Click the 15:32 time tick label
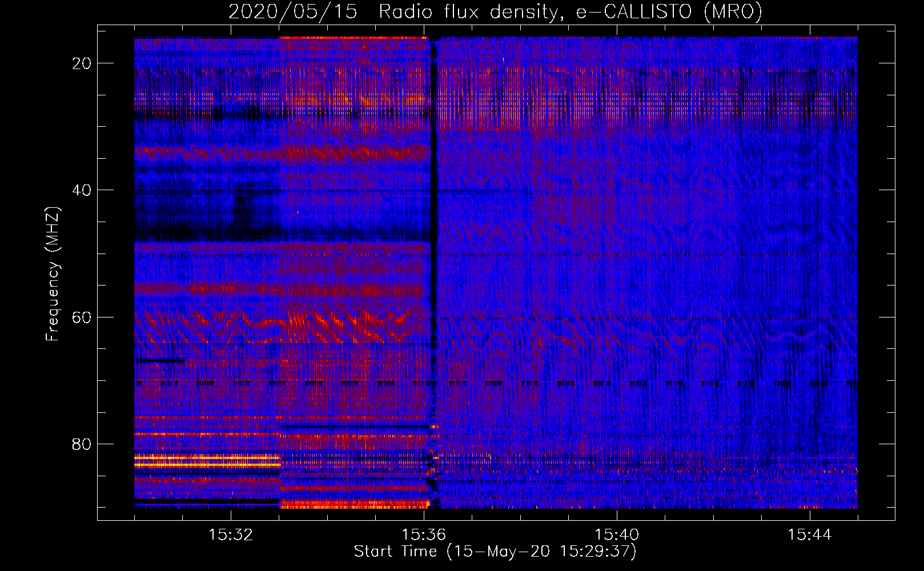Viewport: 924px width, 571px height. click(x=231, y=535)
